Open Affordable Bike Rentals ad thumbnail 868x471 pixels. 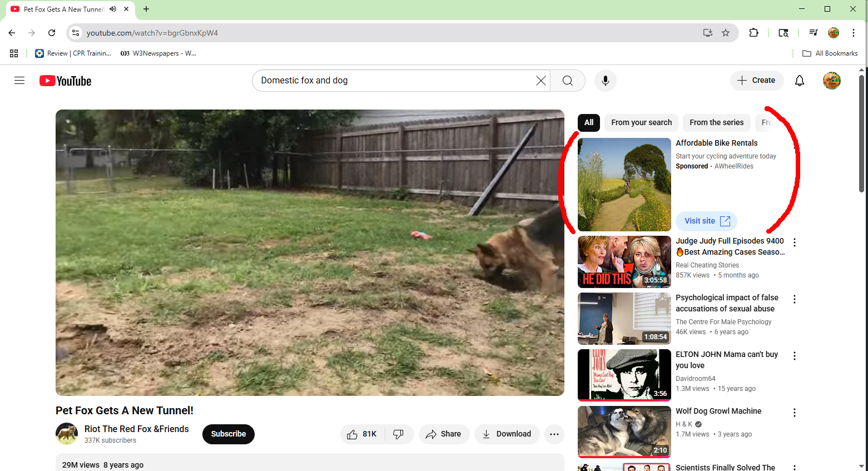624,185
